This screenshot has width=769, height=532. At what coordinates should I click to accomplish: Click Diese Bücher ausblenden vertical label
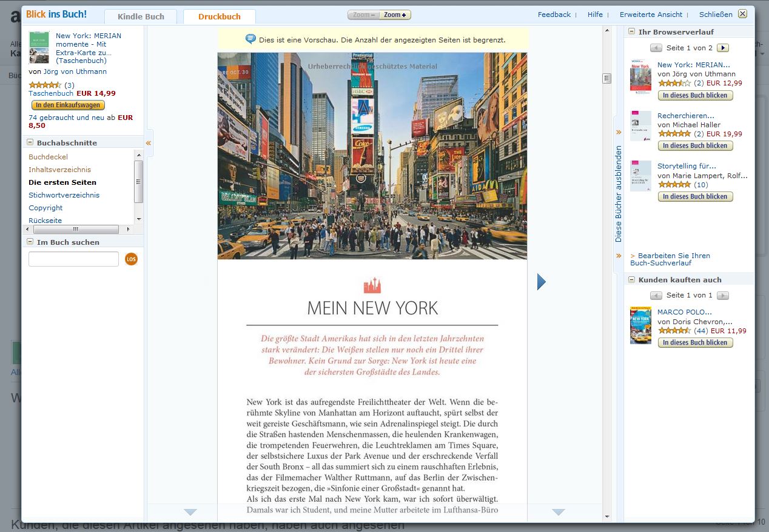pos(619,194)
